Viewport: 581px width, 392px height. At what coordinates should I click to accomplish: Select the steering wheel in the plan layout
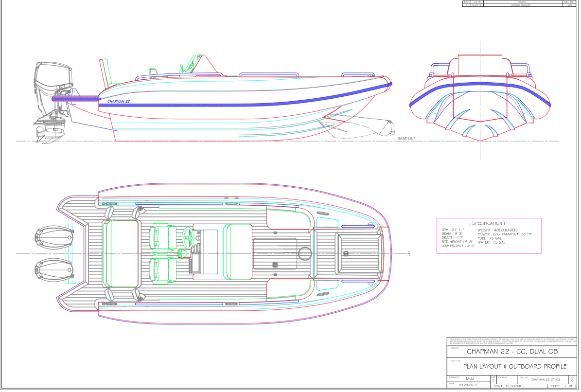tap(188, 237)
